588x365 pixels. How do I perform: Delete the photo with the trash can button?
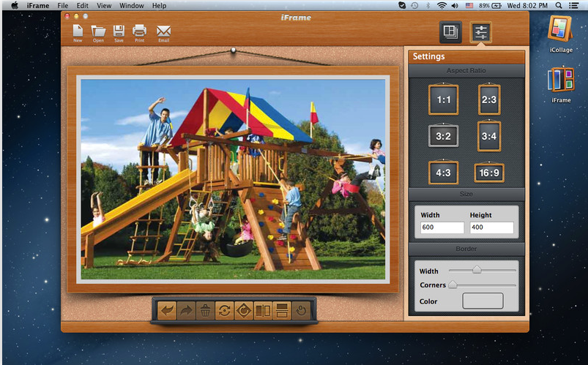pyautogui.click(x=205, y=311)
